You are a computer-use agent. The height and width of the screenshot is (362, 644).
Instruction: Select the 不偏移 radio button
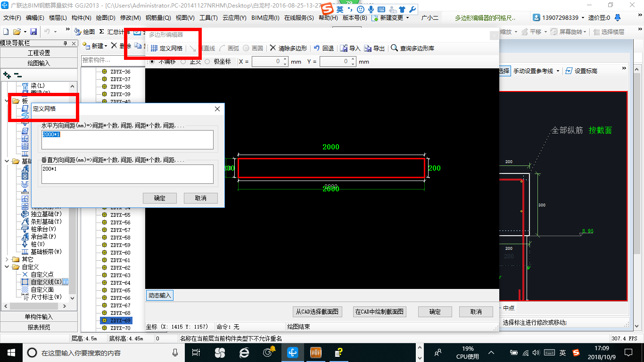click(152, 61)
